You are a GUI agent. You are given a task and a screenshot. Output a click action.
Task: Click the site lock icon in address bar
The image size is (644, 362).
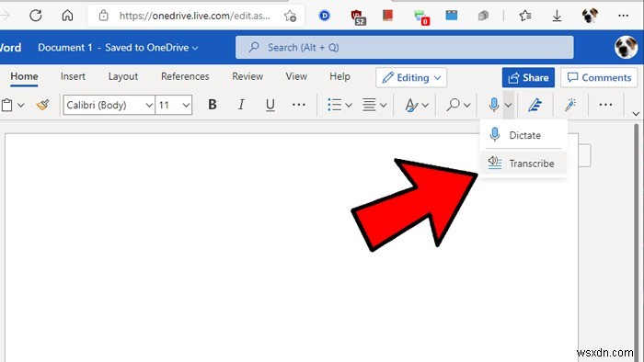click(103, 16)
